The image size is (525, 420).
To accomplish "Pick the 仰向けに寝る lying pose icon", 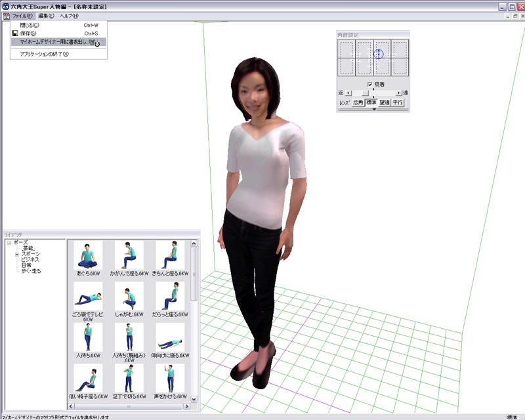I will tap(170, 337).
